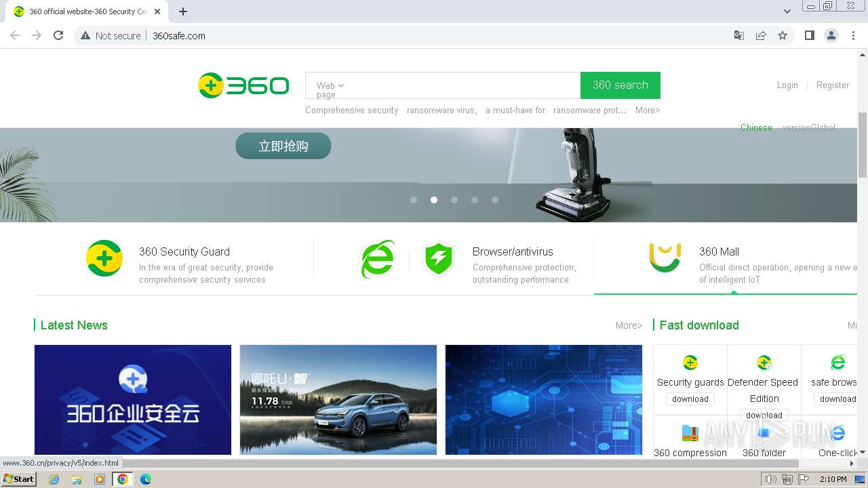
Task: Open the Chrome profile avatar icon
Action: click(831, 35)
